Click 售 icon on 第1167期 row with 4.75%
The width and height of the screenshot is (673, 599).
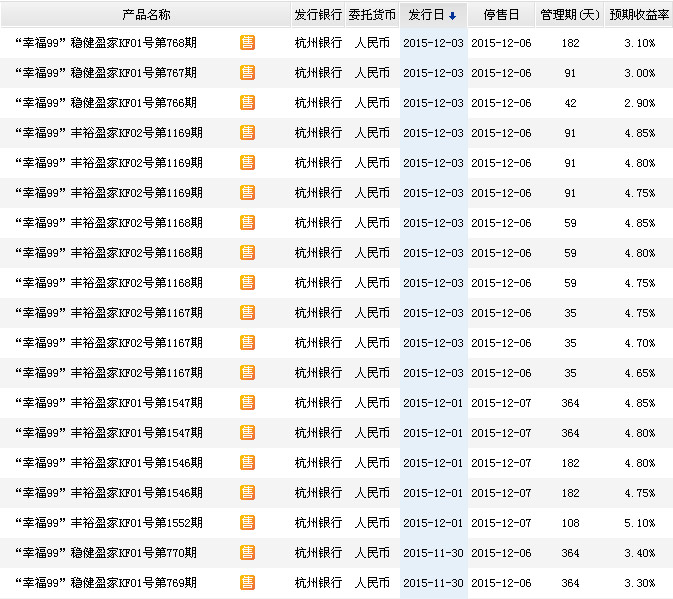[x=247, y=313]
